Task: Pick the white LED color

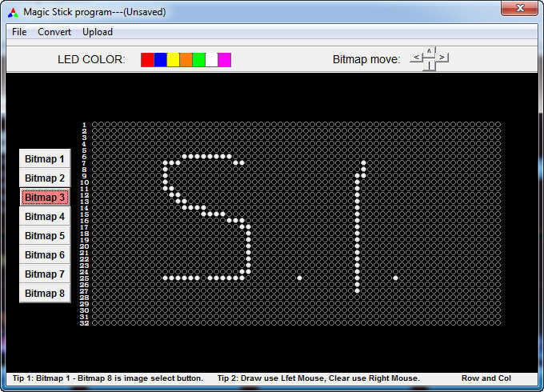Action: coord(212,60)
